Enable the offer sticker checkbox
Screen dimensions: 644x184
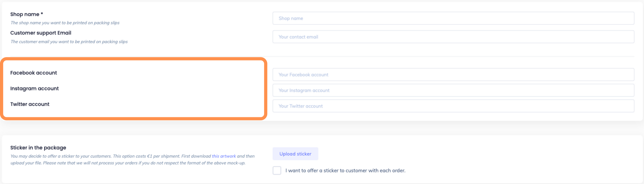277,170
